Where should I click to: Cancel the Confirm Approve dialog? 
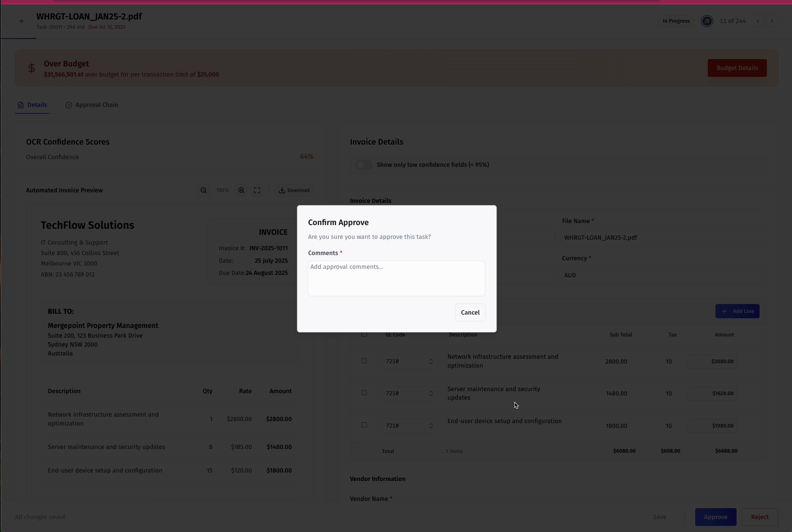470,313
